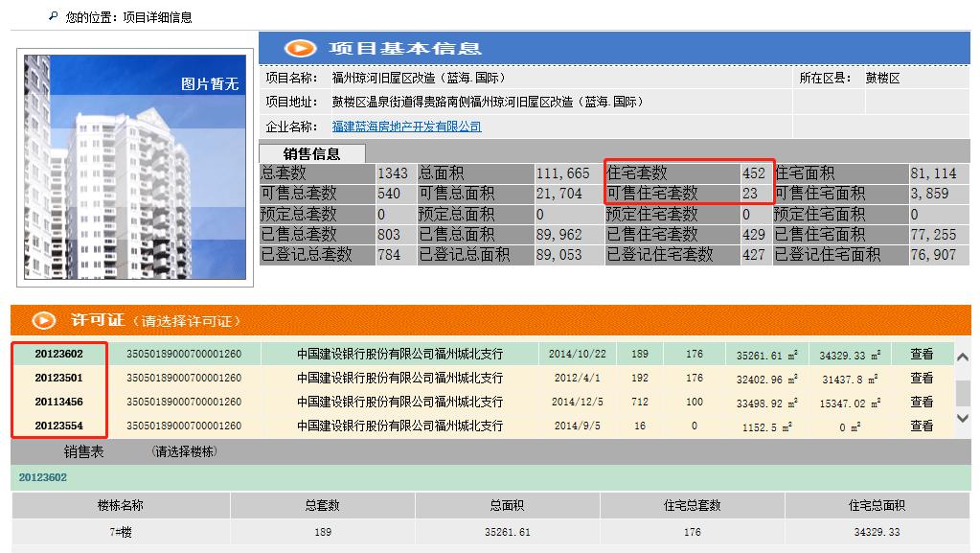Image resolution: width=980 pixels, height=553 pixels.
Task: Click the orange play icon beside 项目基本信息
Action: (300, 47)
